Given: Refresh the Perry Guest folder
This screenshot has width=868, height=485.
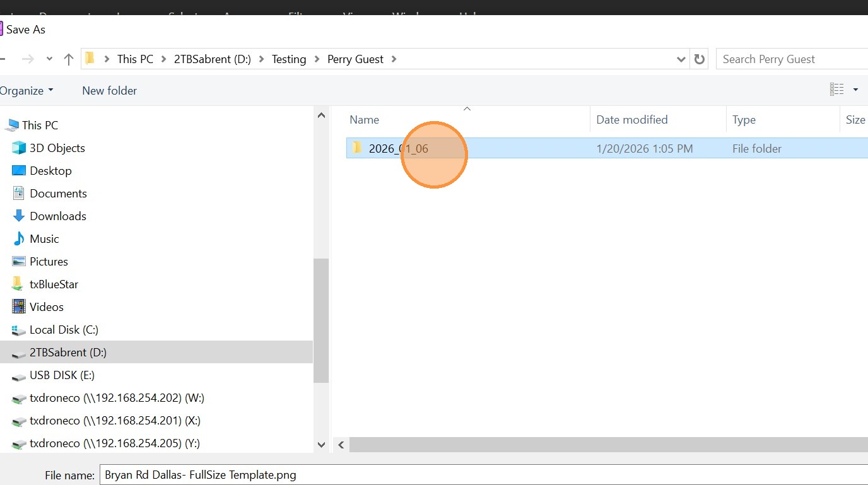Looking at the screenshot, I should click(699, 59).
